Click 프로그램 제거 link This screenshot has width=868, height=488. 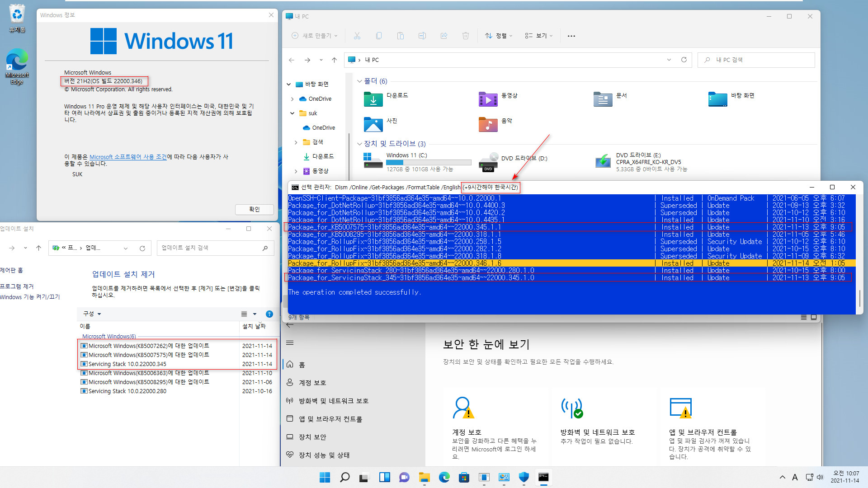tap(17, 286)
